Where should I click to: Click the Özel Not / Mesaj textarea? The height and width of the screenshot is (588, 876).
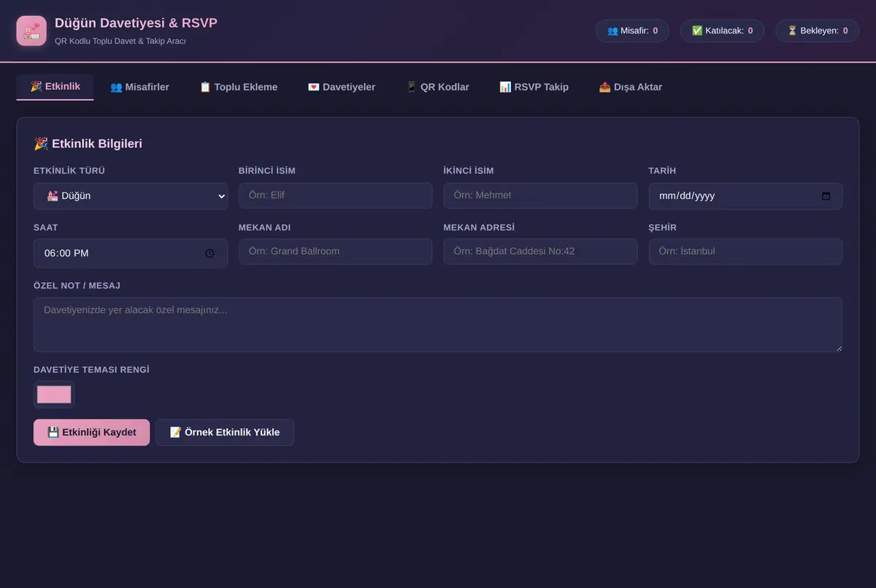[x=438, y=325]
